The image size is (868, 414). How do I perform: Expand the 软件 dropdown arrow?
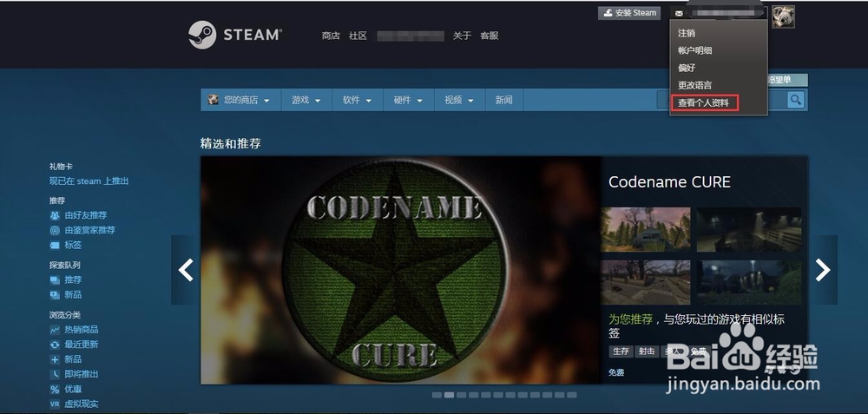369,101
